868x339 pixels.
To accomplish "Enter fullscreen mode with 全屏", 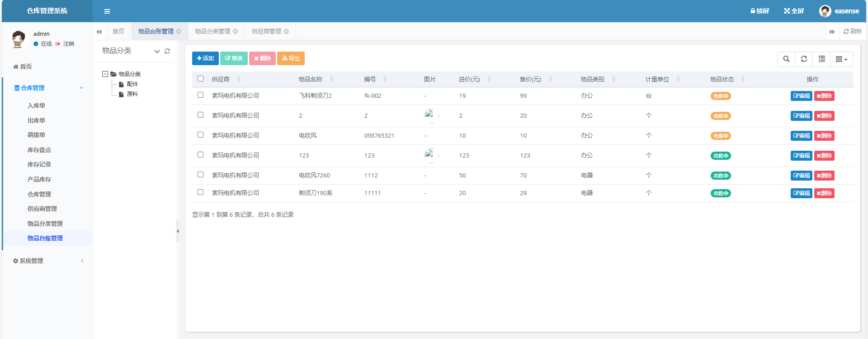I will tap(794, 11).
